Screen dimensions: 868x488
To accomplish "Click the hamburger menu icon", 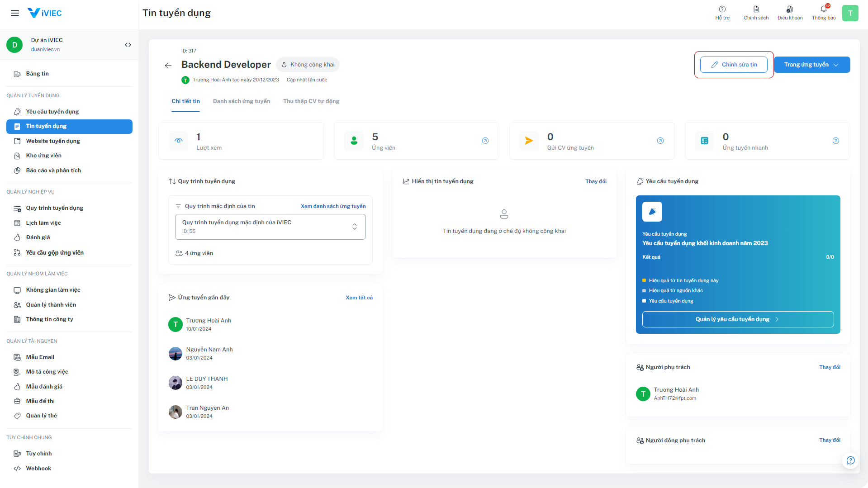I will point(15,13).
